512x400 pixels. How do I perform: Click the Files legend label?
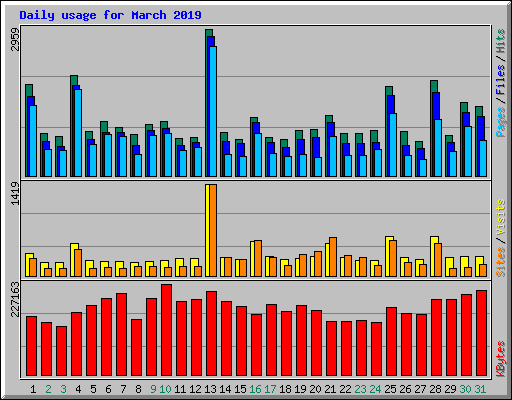pos(501,80)
